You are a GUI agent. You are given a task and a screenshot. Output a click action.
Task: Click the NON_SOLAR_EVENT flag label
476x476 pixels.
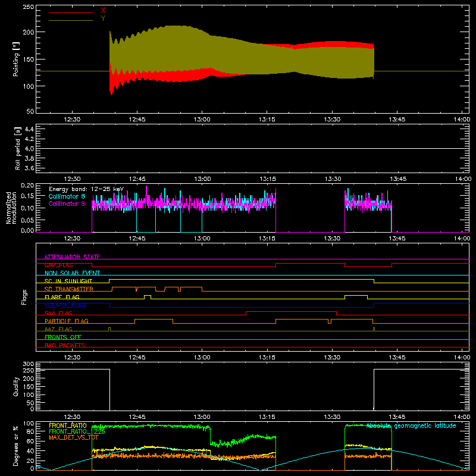point(72,273)
